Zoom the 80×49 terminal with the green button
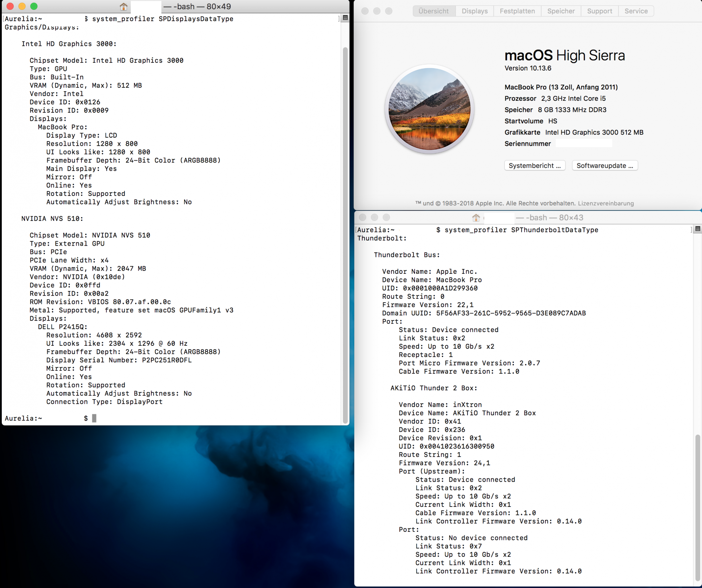Viewport: 702px width, 588px height. pyautogui.click(x=34, y=6)
